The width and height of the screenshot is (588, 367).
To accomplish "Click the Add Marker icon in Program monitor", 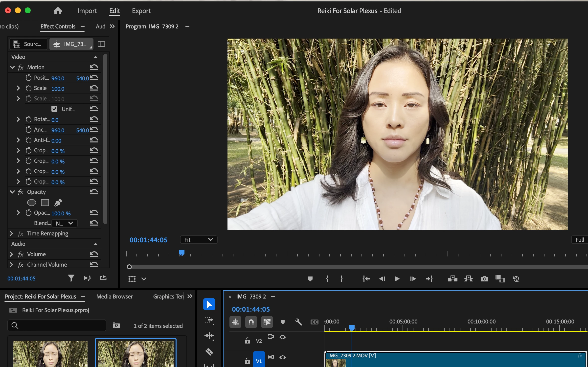I will [310, 279].
